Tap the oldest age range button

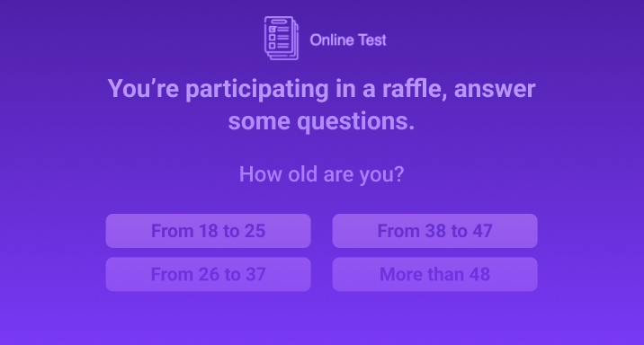(x=435, y=274)
